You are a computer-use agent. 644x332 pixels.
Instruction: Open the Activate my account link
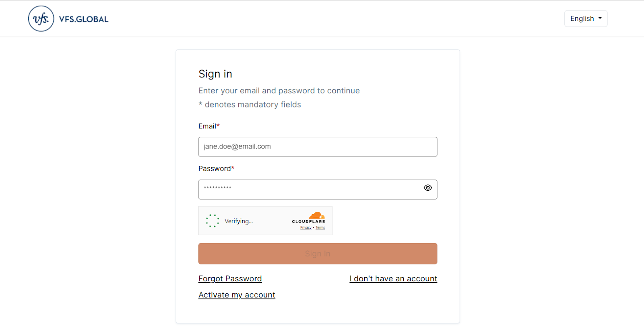pos(237,295)
